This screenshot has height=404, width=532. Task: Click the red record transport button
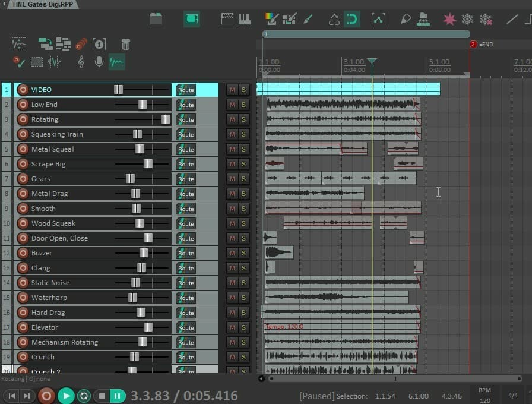(46, 396)
